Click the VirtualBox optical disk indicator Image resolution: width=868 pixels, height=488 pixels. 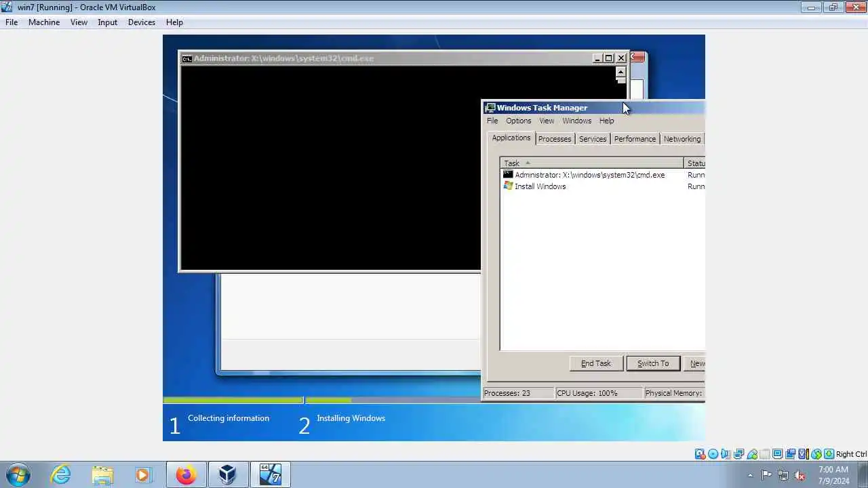tap(713, 454)
